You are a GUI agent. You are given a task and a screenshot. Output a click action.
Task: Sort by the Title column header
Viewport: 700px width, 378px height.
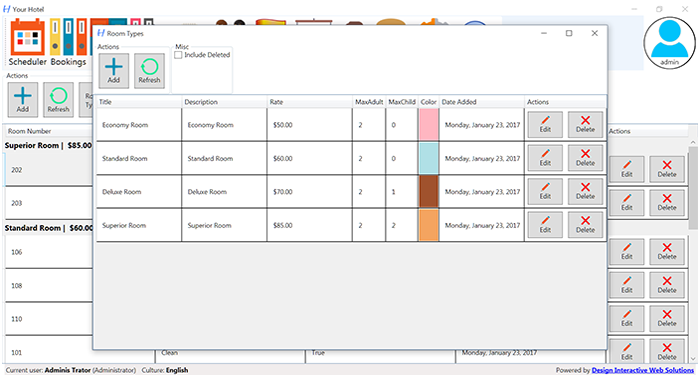139,102
